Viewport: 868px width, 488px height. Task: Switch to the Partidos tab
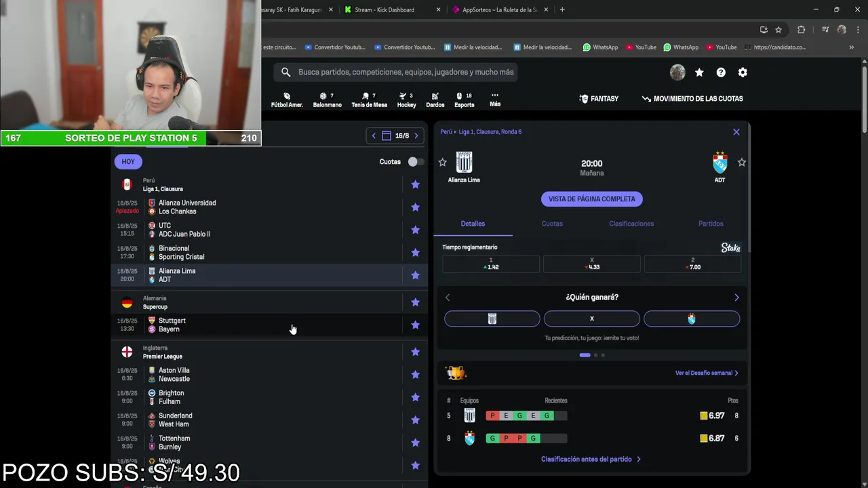point(711,224)
